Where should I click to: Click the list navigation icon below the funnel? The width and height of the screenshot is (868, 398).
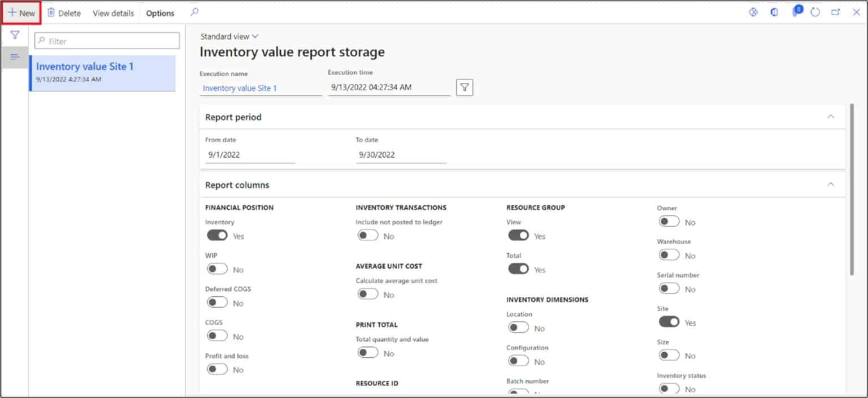(x=15, y=57)
